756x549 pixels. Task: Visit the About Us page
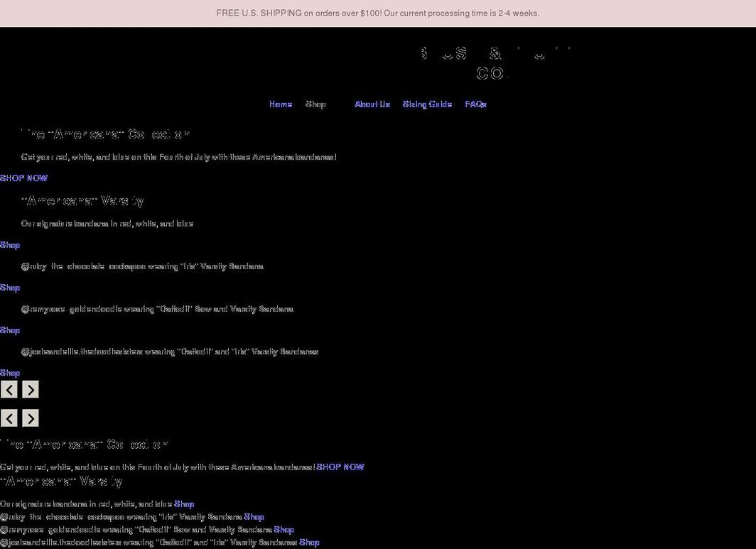point(372,104)
